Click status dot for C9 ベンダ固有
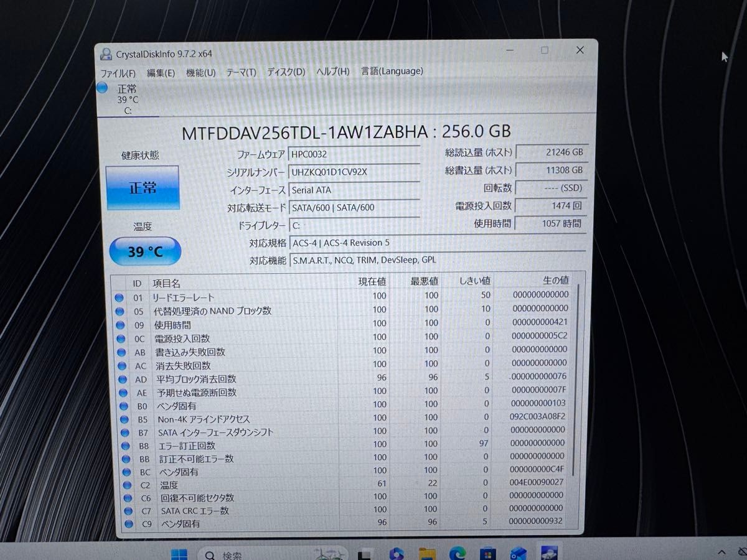 128,525
